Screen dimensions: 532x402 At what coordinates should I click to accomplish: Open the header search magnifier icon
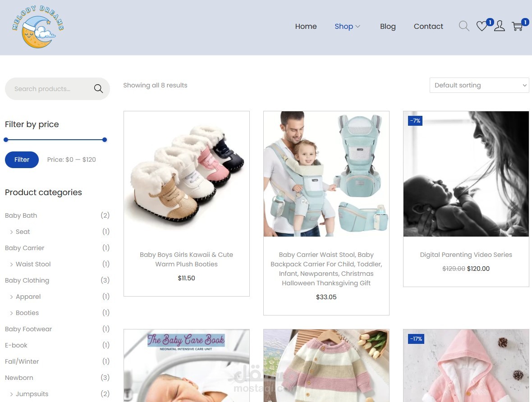point(464,26)
